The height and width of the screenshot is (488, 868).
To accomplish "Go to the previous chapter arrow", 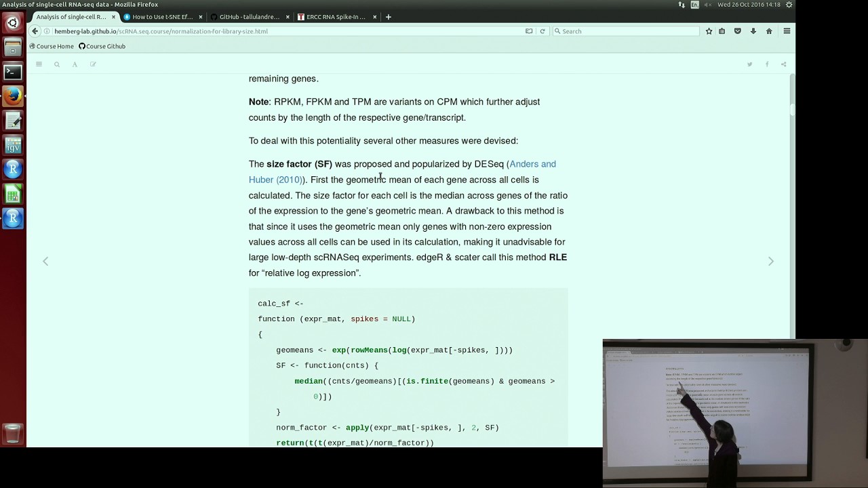I will 45,261.
